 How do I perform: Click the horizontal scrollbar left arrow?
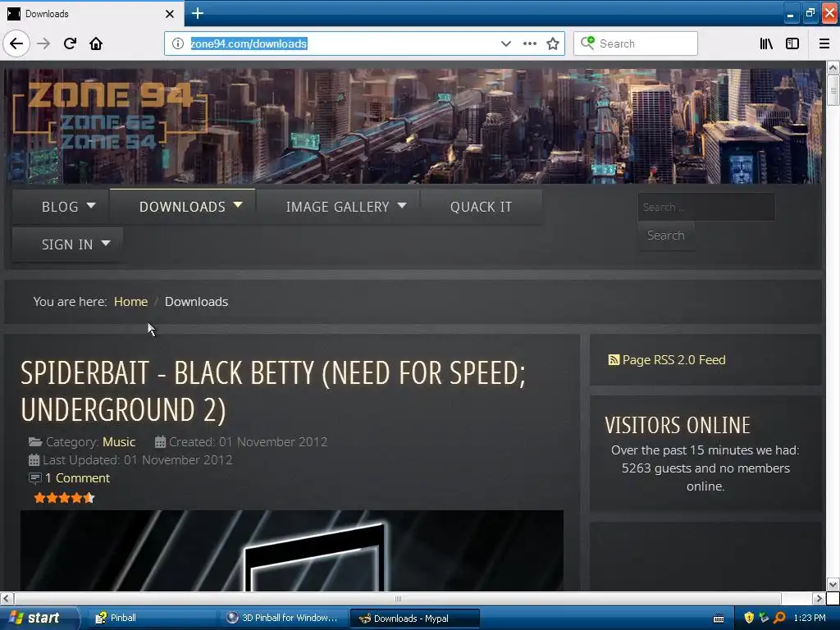pyautogui.click(x=7, y=598)
